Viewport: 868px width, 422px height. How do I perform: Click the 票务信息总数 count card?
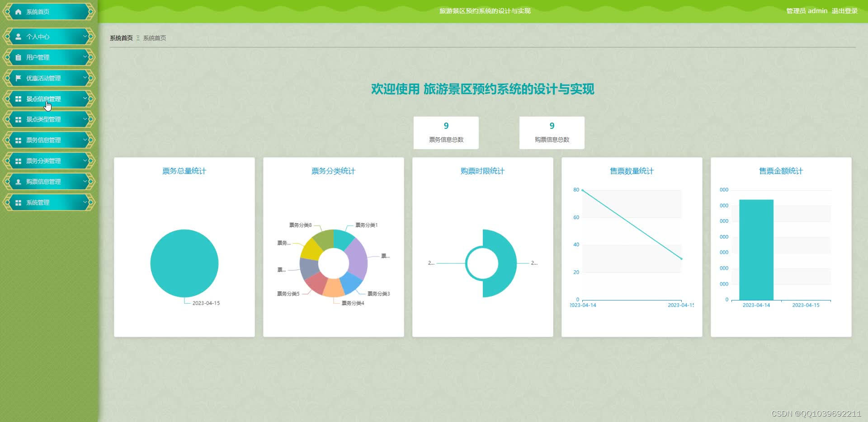click(446, 133)
